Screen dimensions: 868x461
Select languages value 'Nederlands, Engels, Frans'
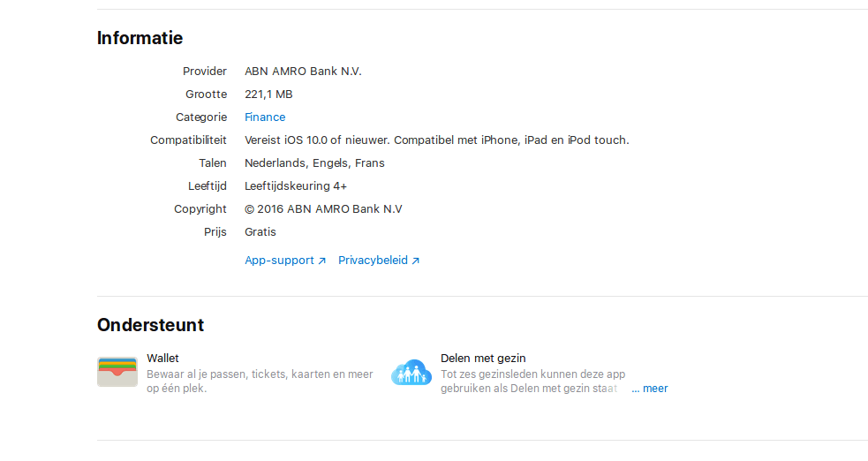[x=314, y=163]
